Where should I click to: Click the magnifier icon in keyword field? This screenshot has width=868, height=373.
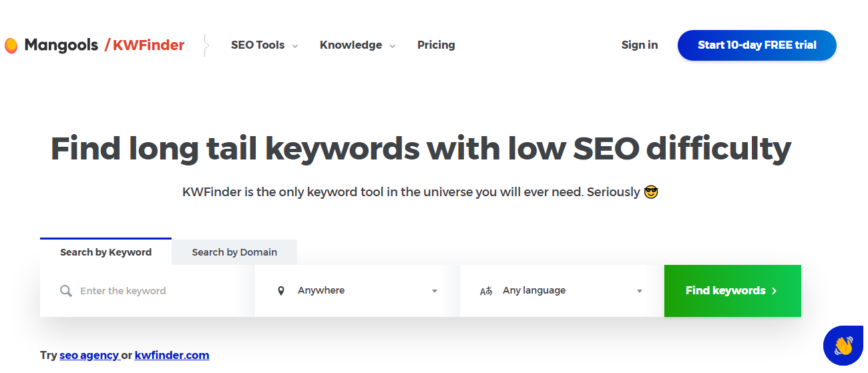point(65,291)
